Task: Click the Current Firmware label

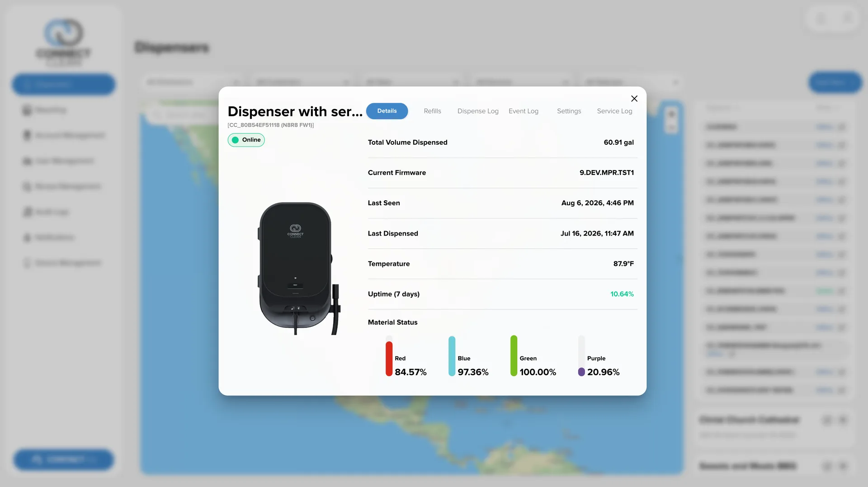Action: (397, 173)
